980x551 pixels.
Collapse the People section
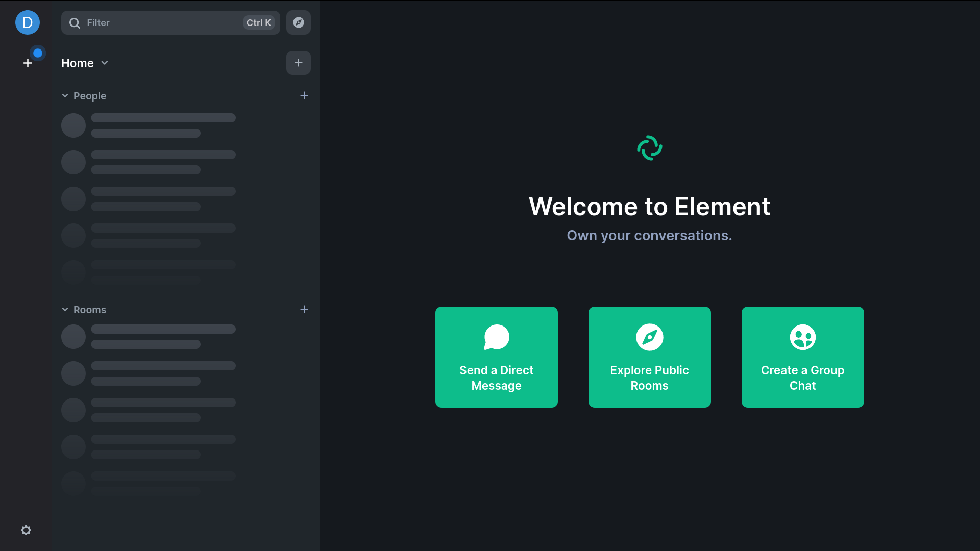click(65, 96)
